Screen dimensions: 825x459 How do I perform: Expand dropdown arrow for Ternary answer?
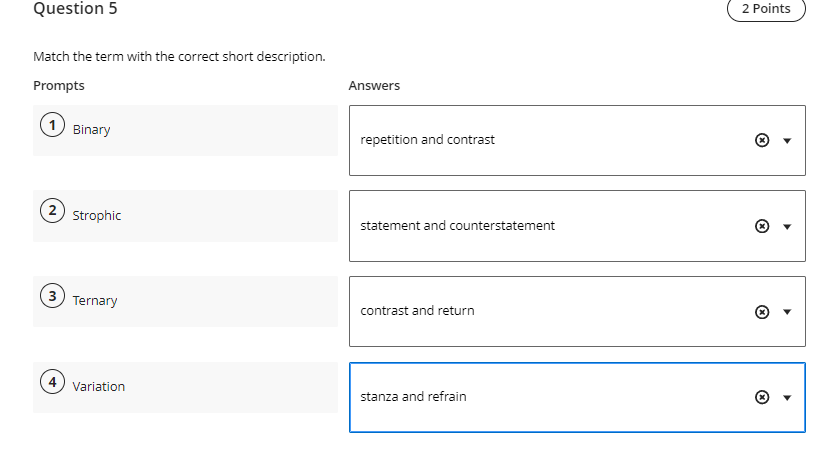tap(787, 312)
